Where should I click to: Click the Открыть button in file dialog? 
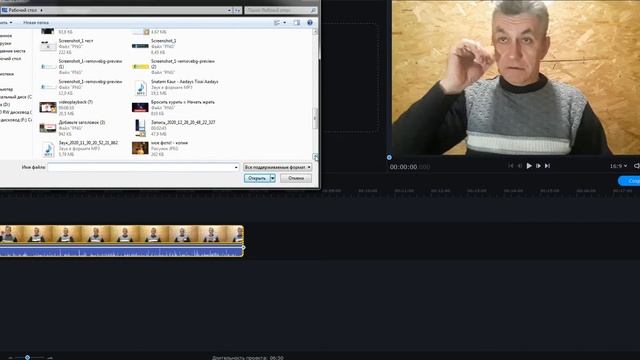(x=257, y=178)
